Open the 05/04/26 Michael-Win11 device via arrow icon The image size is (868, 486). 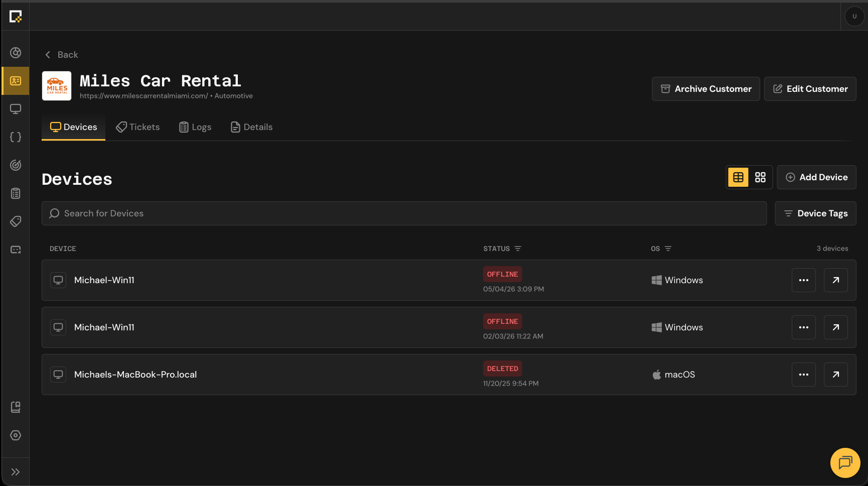click(x=836, y=280)
